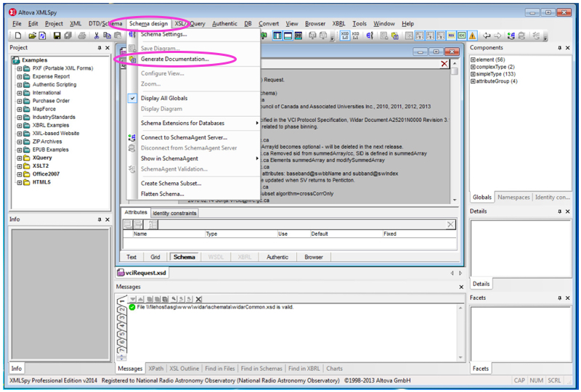Click the green IDC toolbar icon
Viewport: 581px width, 392px height.
click(x=462, y=36)
